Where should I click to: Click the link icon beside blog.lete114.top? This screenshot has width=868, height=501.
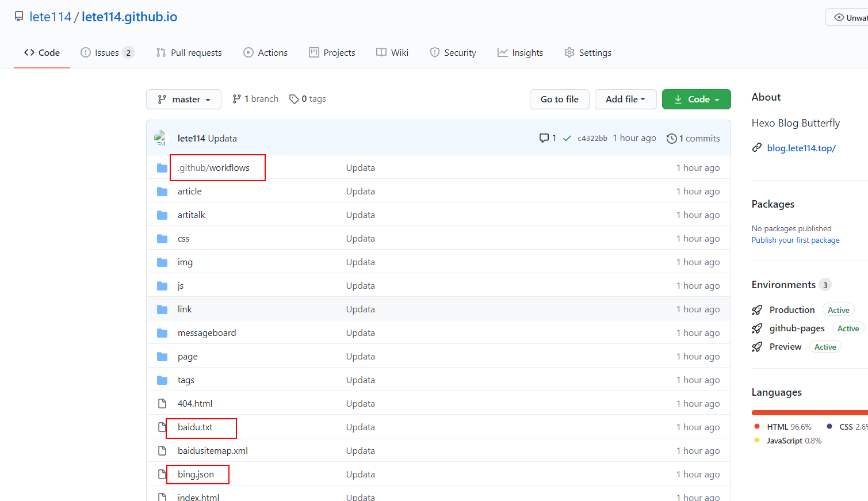[757, 148]
